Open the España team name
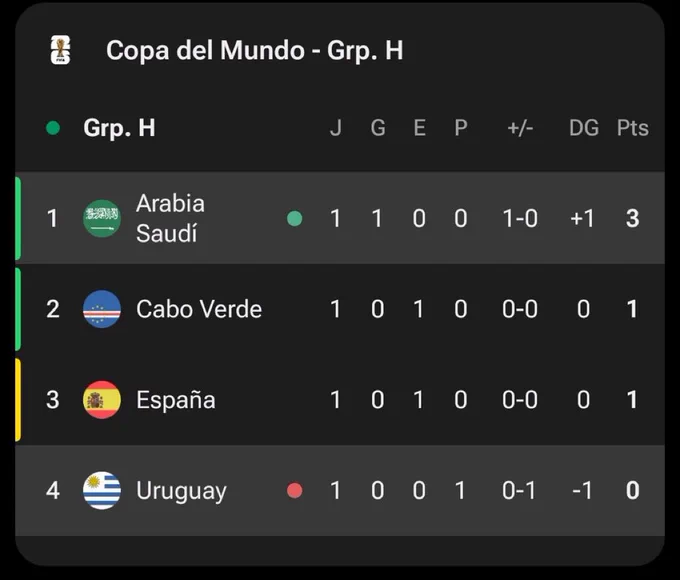This screenshot has height=580, width=680. click(x=176, y=400)
